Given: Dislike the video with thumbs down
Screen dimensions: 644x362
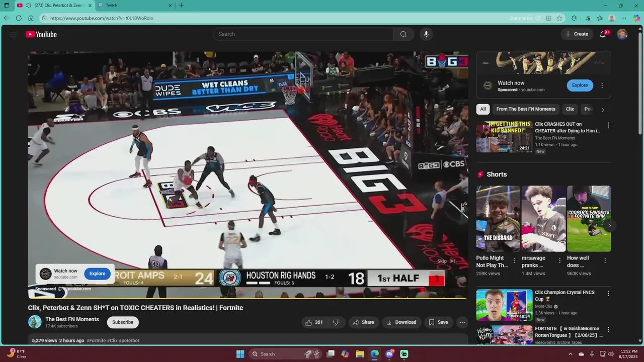Looking at the screenshot, I should [336, 322].
